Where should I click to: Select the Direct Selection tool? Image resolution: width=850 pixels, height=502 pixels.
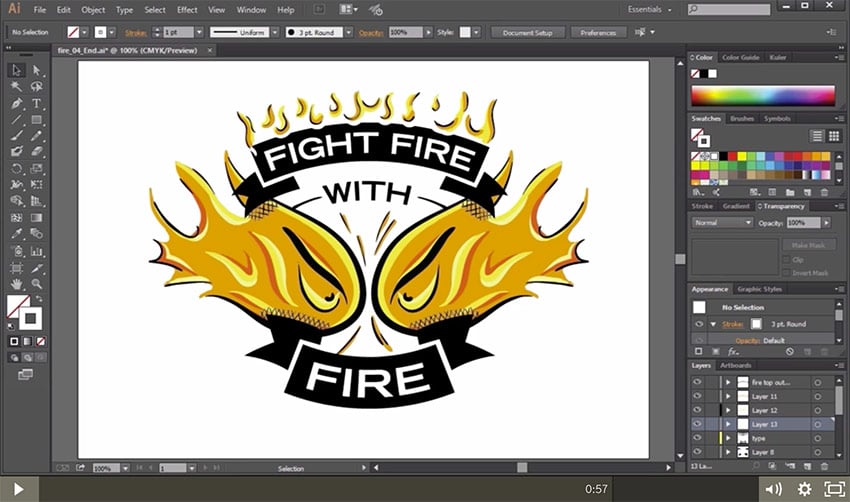click(37, 70)
